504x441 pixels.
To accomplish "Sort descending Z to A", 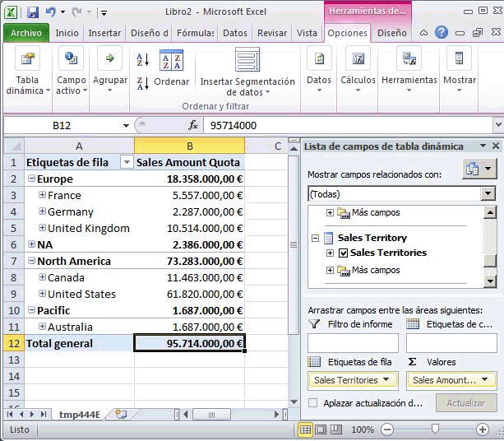I will 143,83.
